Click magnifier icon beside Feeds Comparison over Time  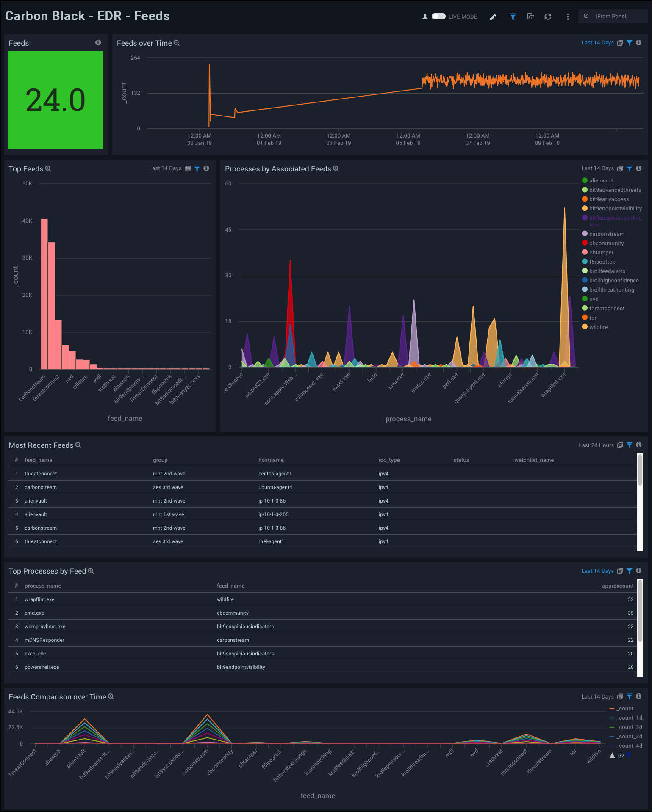[x=111, y=696]
